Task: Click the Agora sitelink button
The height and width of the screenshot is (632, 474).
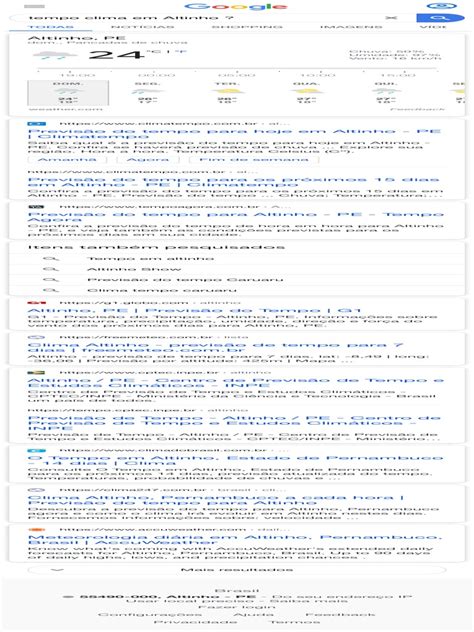Action: pyautogui.click(x=148, y=160)
